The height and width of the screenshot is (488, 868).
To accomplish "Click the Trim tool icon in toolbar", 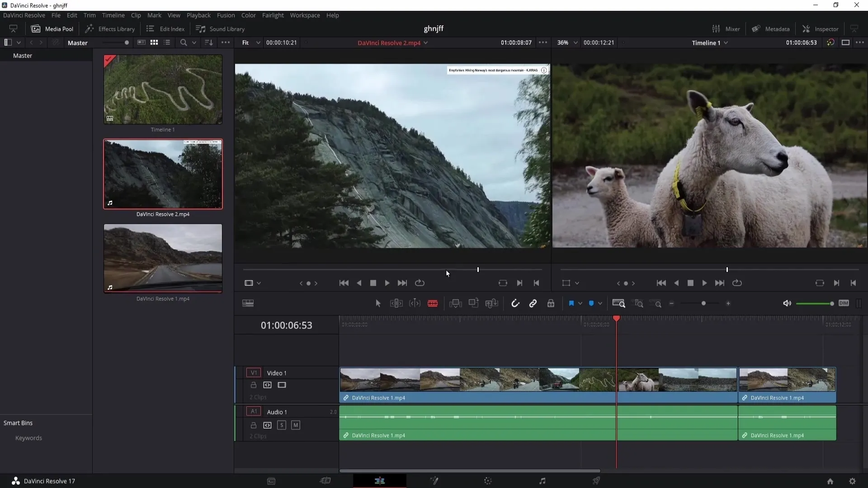I will point(396,303).
